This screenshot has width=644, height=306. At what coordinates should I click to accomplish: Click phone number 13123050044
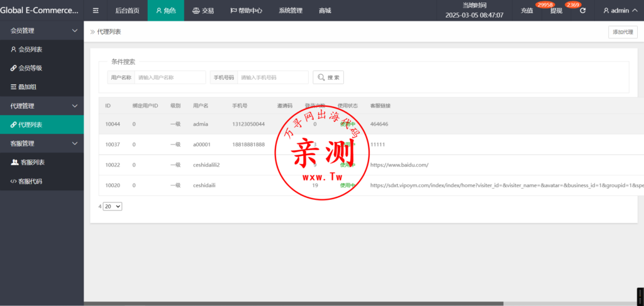pyautogui.click(x=248, y=124)
